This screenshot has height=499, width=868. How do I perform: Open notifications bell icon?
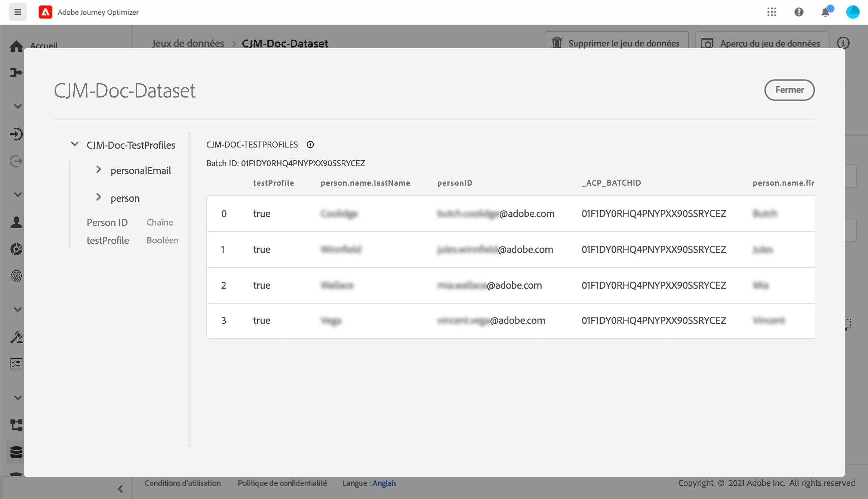825,12
